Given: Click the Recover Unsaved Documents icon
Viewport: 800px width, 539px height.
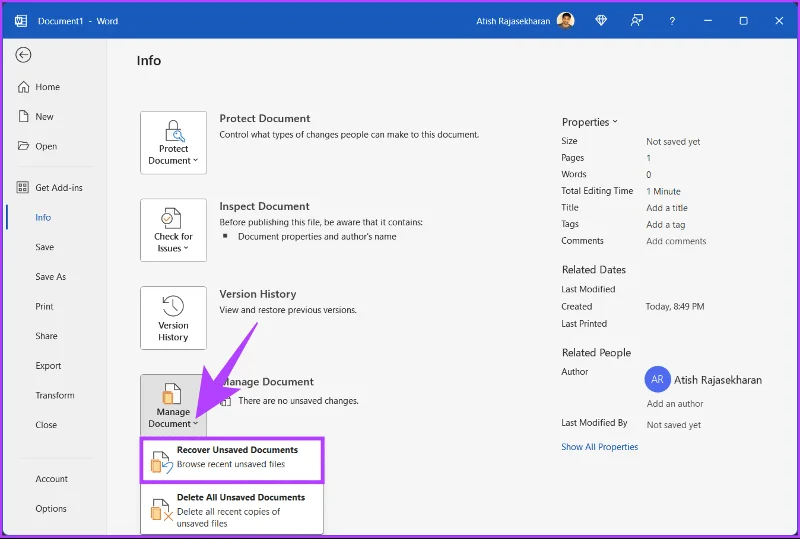Looking at the screenshot, I should pyautogui.click(x=162, y=462).
